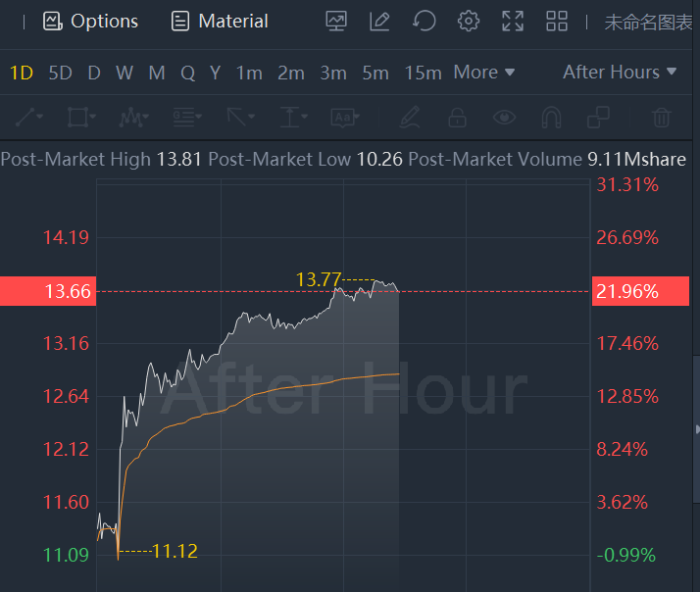Open chart settings gear icon
The image size is (700, 592).
tap(469, 21)
